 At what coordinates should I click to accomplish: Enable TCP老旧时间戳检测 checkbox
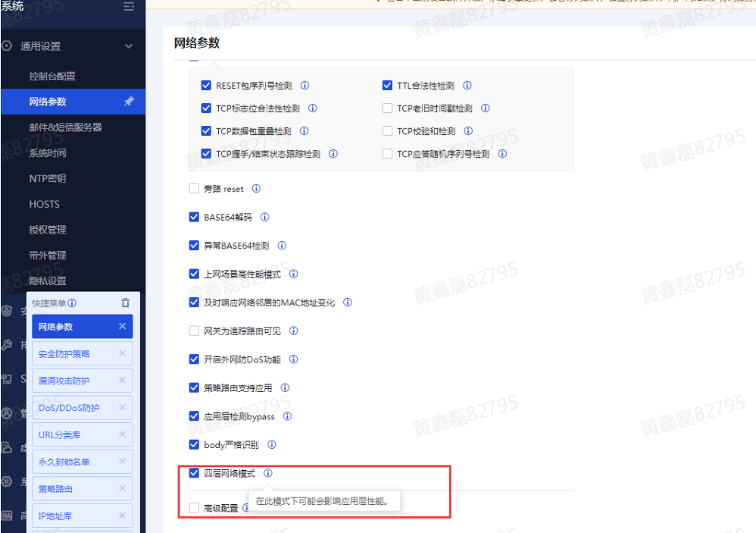pyautogui.click(x=387, y=108)
